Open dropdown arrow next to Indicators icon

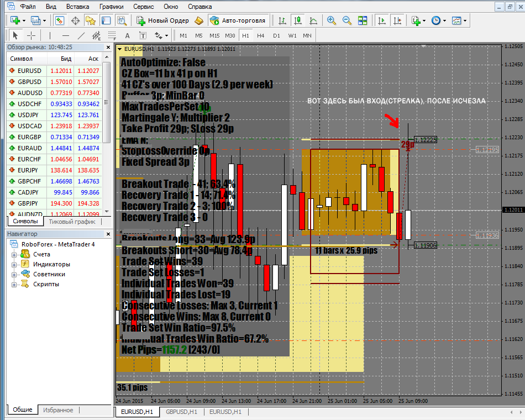(424, 21)
